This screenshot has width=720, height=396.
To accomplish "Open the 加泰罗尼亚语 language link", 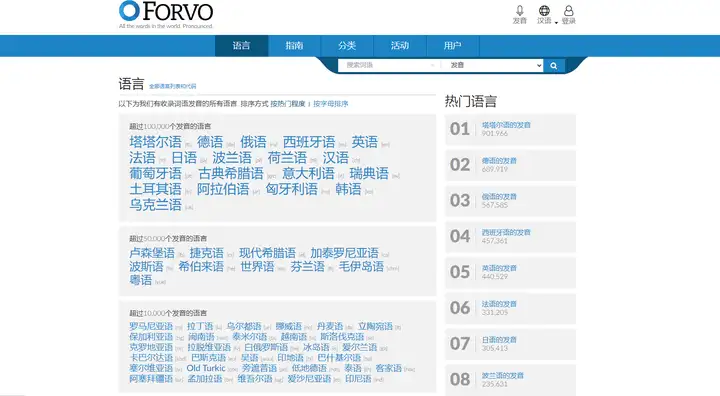I will click(344, 253).
